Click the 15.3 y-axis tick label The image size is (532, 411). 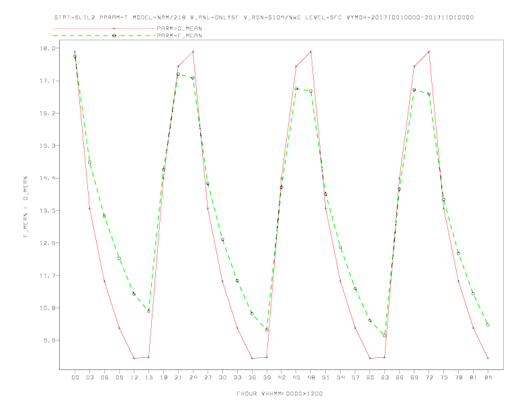(47, 146)
